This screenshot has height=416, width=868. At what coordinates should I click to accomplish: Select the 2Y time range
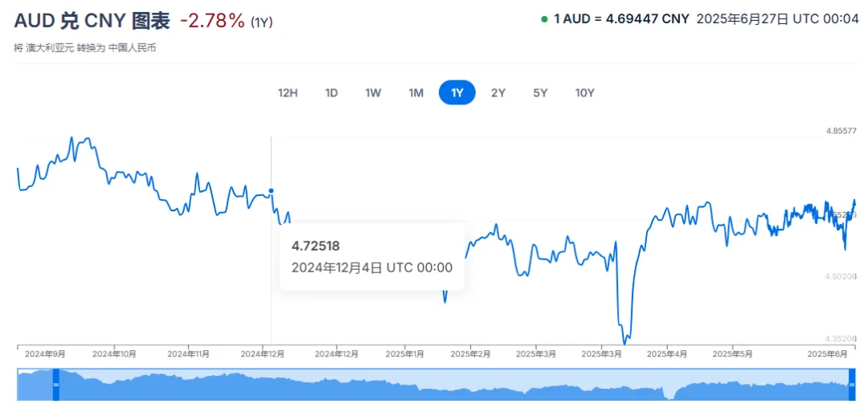point(497,93)
